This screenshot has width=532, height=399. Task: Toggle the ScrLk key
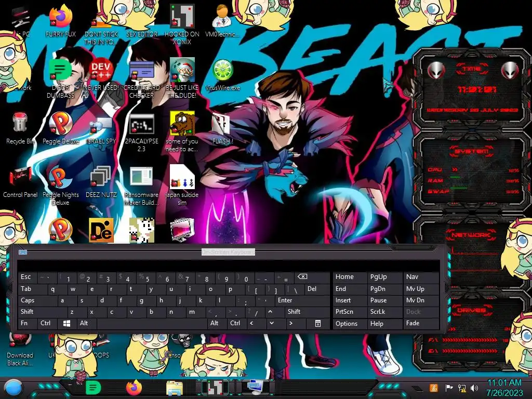pyautogui.click(x=385, y=312)
